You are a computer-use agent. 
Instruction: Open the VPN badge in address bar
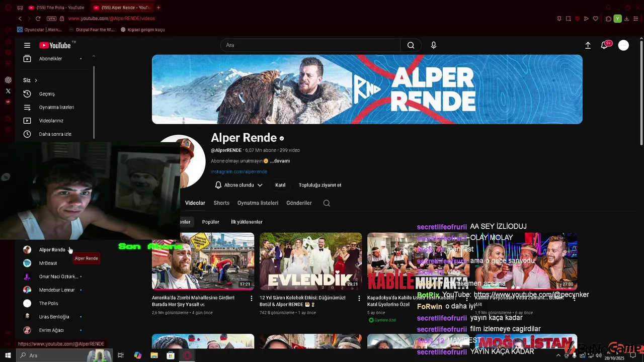point(51,19)
